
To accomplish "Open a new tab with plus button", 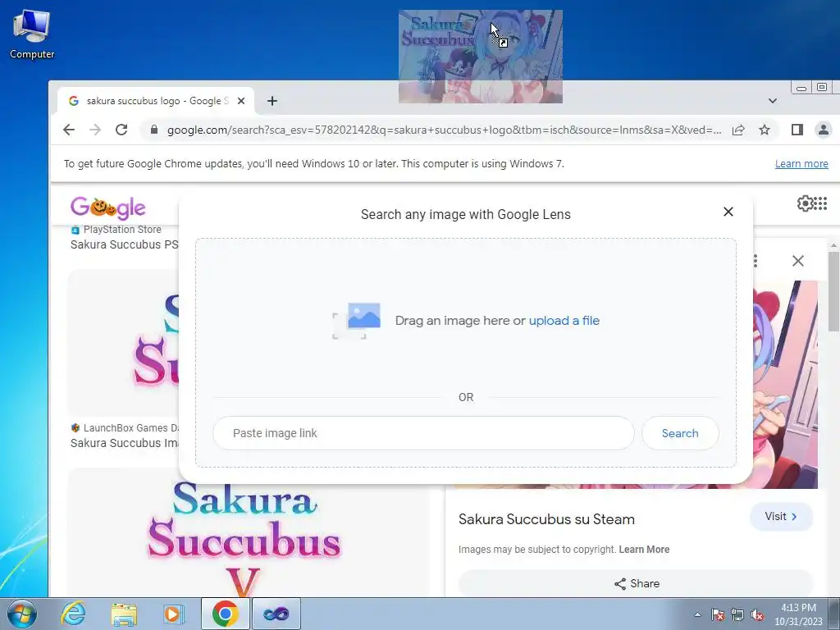I will 272,101.
